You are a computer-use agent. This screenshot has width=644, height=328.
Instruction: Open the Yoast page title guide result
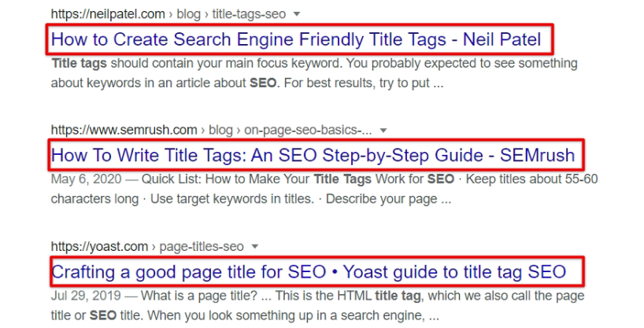pos(309,271)
